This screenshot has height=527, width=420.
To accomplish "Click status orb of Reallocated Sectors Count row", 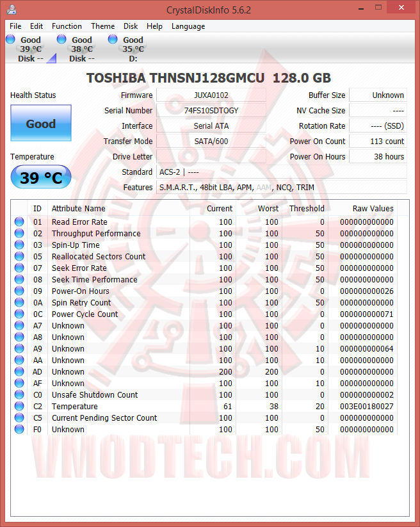I will (x=19, y=256).
